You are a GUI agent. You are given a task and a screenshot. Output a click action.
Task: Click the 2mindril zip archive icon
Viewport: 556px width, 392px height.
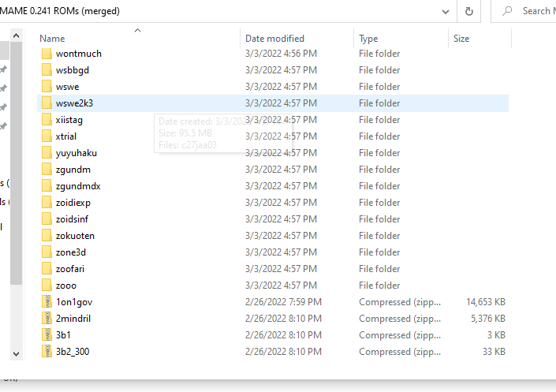pyautogui.click(x=47, y=318)
